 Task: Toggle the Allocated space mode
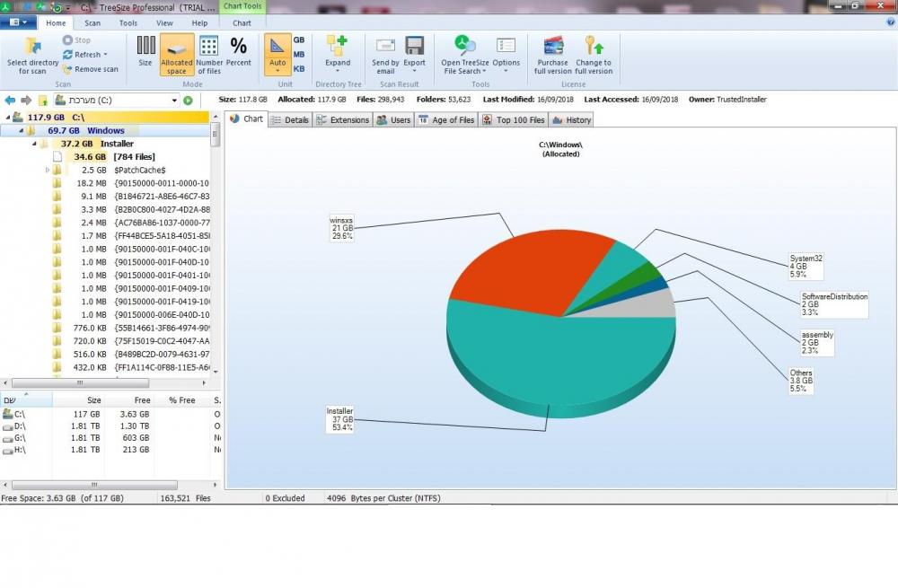click(176, 55)
